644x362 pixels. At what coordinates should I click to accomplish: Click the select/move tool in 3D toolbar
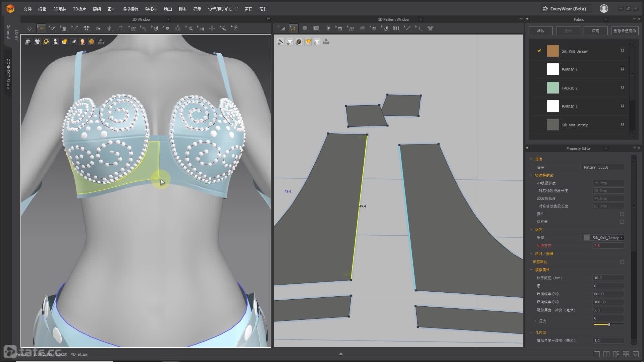[41, 28]
